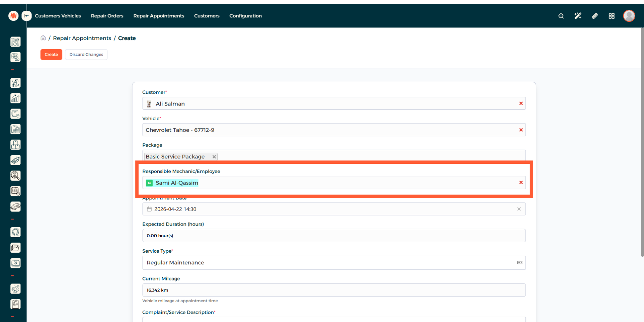The width and height of the screenshot is (644, 322).
Task: Open the Repair Orders menu
Action: [107, 16]
